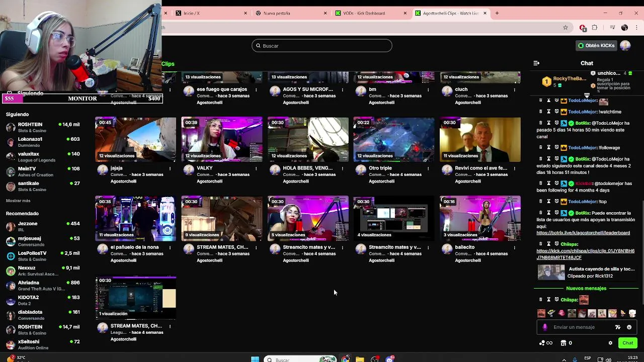644x362 pixels.
Task: Play the 'Otro triple' clip thumbnail
Action: click(x=394, y=139)
